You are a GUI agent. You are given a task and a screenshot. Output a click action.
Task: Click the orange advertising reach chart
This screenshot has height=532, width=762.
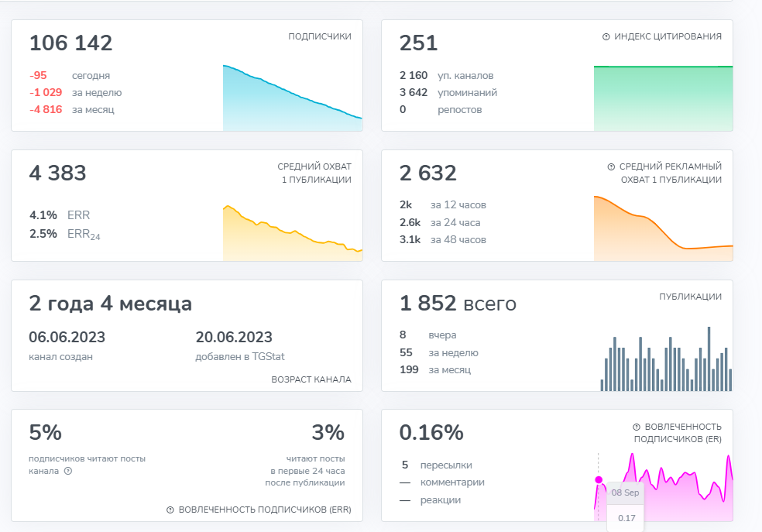coord(663,229)
